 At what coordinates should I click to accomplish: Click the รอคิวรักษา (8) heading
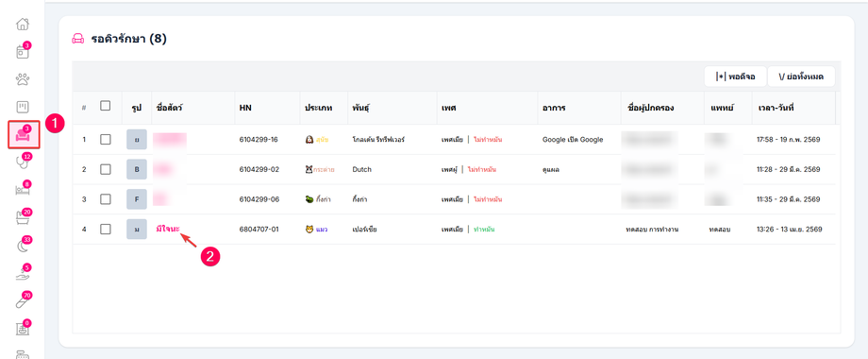(x=129, y=40)
